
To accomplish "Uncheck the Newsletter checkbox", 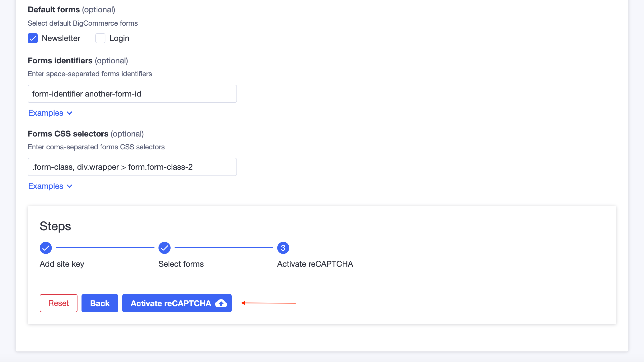I will tap(33, 38).
